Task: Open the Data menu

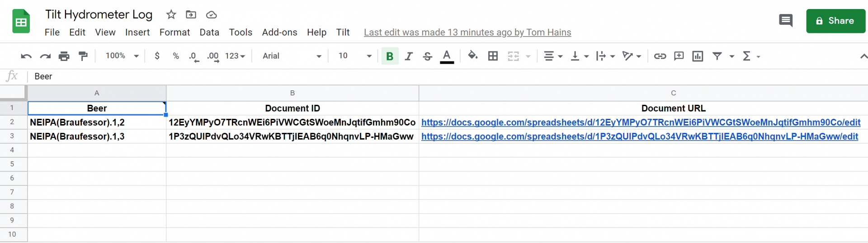Action: [x=209, y=33]
